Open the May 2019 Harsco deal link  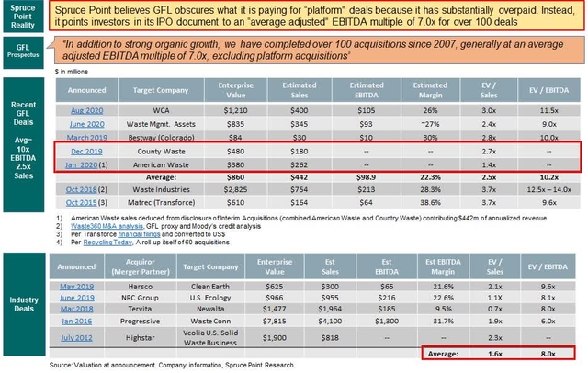pyautogui.click(x=77, y=287)
